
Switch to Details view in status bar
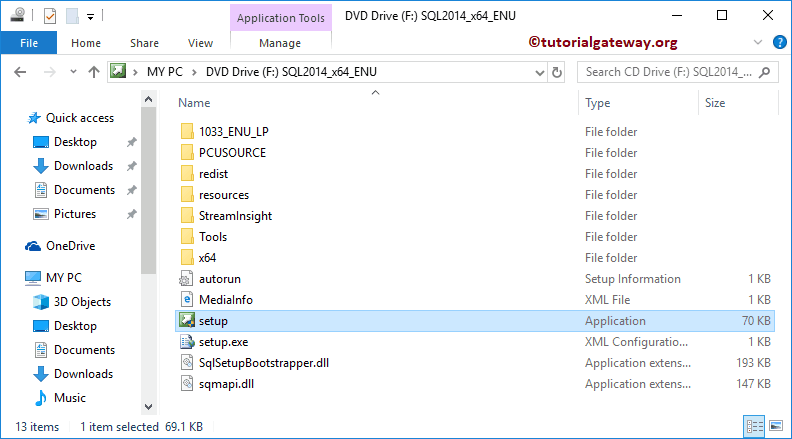click(755, 426)
